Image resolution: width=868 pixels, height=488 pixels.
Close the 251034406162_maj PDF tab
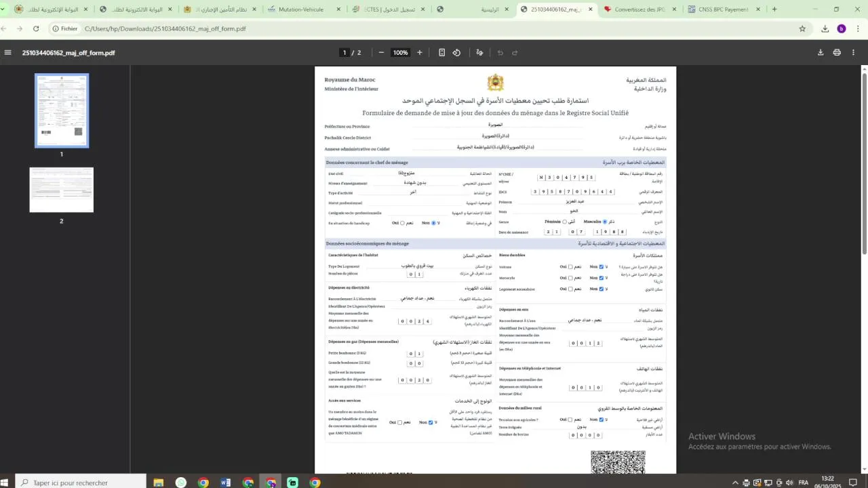590,9
